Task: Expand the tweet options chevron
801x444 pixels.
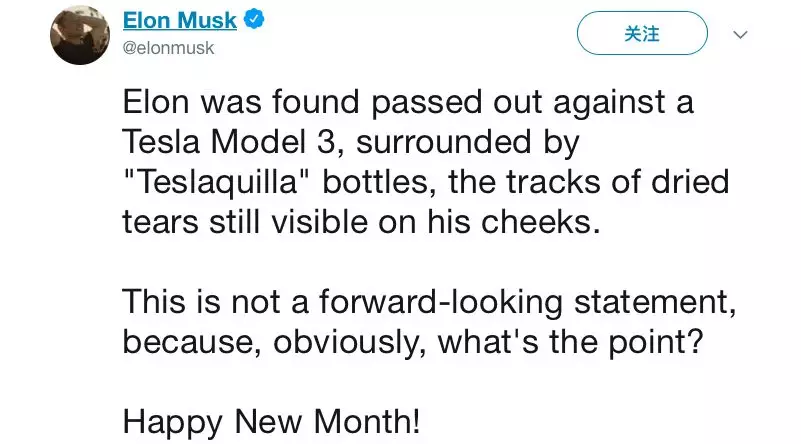Action: click(x=740, y=35)
